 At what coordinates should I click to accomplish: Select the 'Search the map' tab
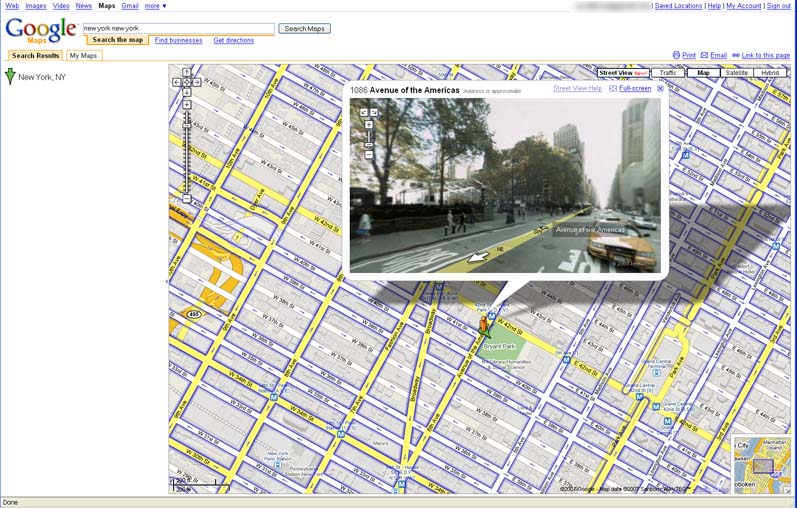coord(117,40)
